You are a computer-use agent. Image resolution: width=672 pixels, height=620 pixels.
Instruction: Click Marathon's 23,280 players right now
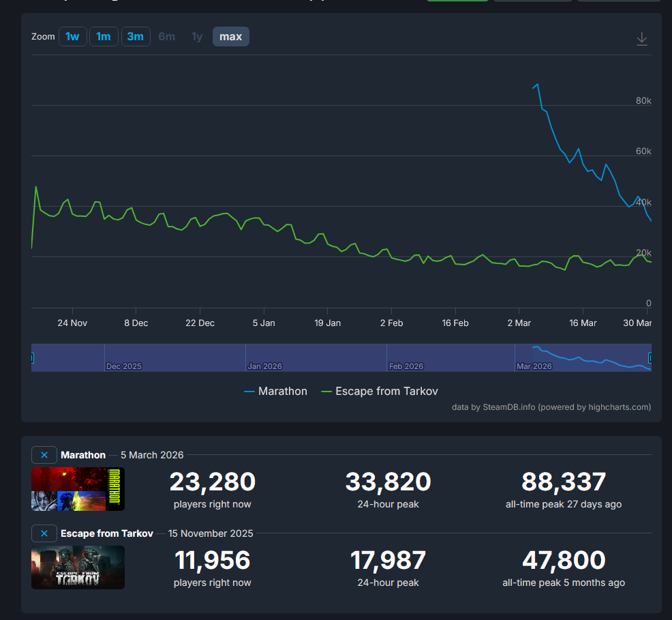(x=213, y=482)
